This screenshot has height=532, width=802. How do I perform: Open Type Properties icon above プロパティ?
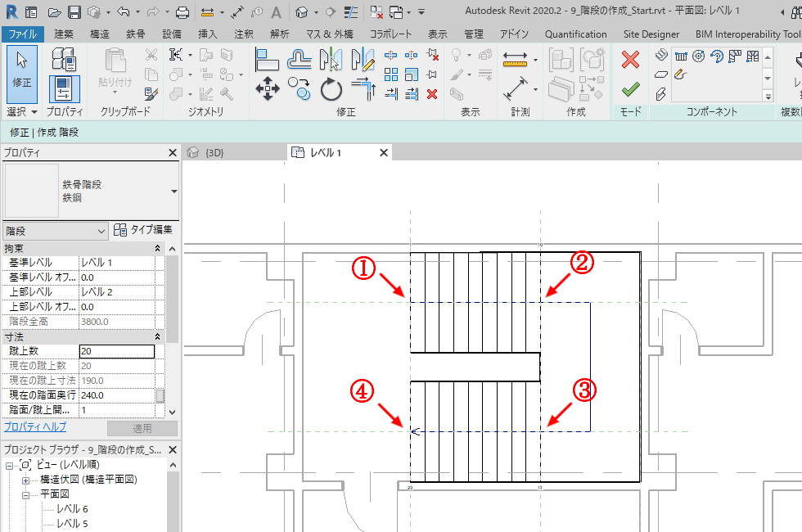pyautogui.click(x=64, y=58)
